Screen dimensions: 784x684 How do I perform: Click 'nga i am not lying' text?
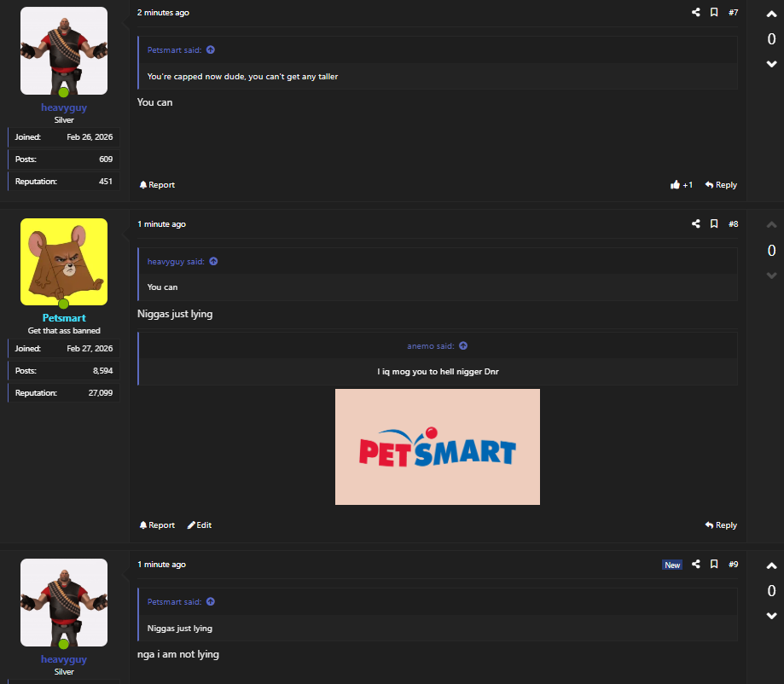point(178,654)
